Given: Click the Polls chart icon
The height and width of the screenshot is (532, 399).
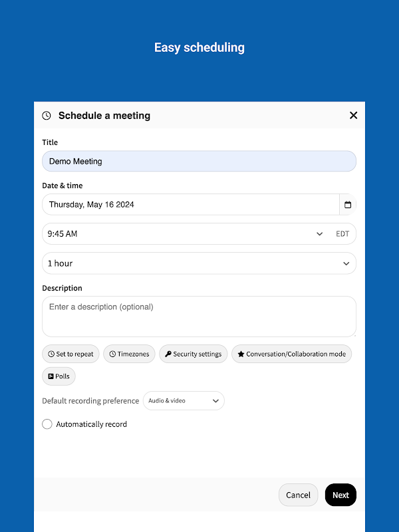Looking at the screenshot, I should coord(51,376).
